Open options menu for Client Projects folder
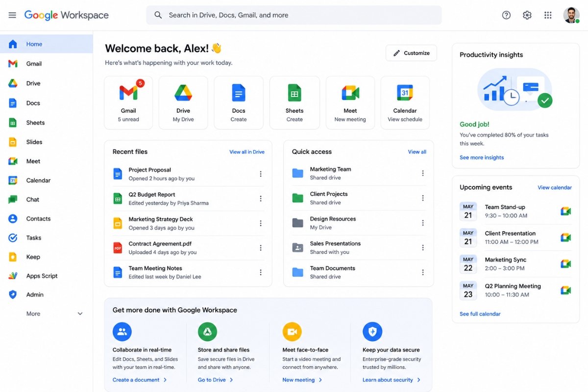The height and width of the screenshot is (392, 588). pos(423,198)
